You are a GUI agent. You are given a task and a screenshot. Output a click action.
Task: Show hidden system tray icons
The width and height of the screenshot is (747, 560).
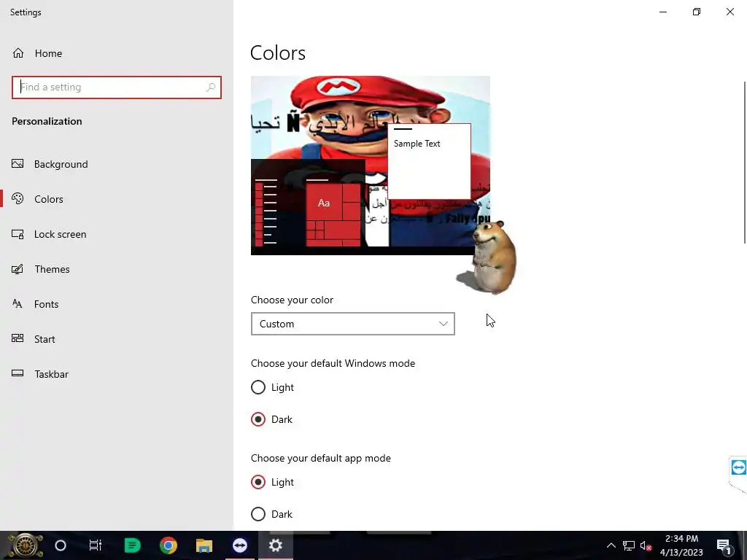[611, 545]
